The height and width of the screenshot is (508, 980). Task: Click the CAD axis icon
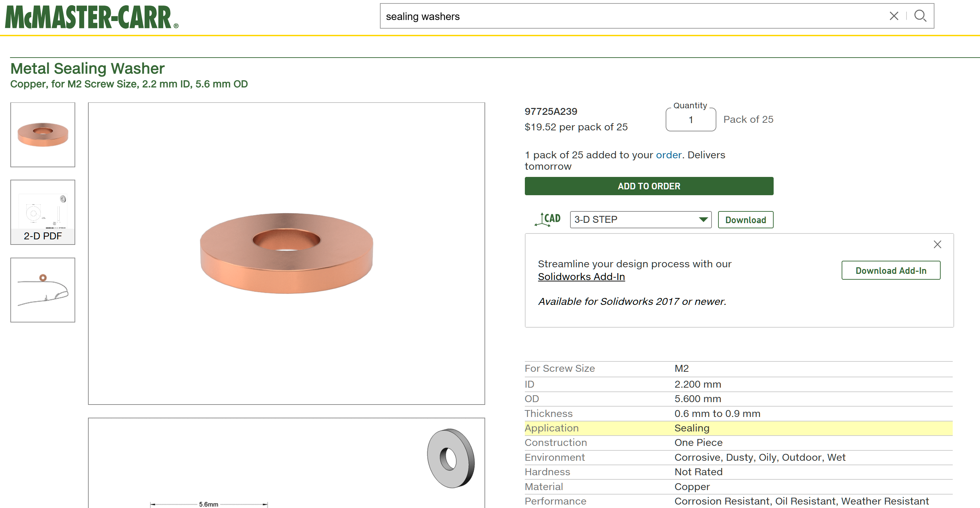coord(547,219)
